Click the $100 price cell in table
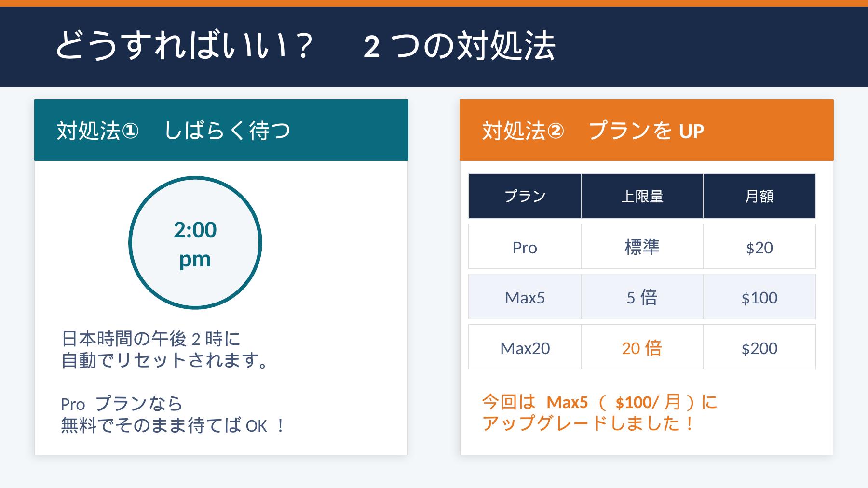 point(759,297)
